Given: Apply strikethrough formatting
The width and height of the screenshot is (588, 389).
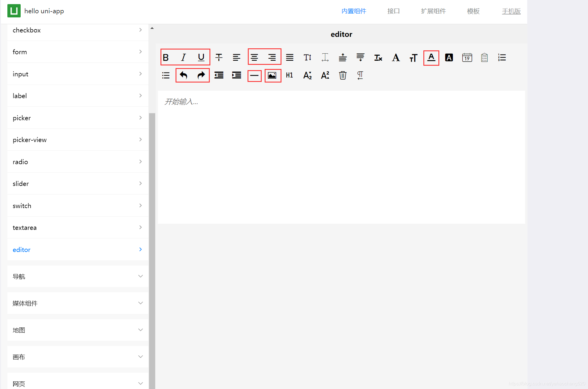Looking at the screenshot, I should 219,57.
